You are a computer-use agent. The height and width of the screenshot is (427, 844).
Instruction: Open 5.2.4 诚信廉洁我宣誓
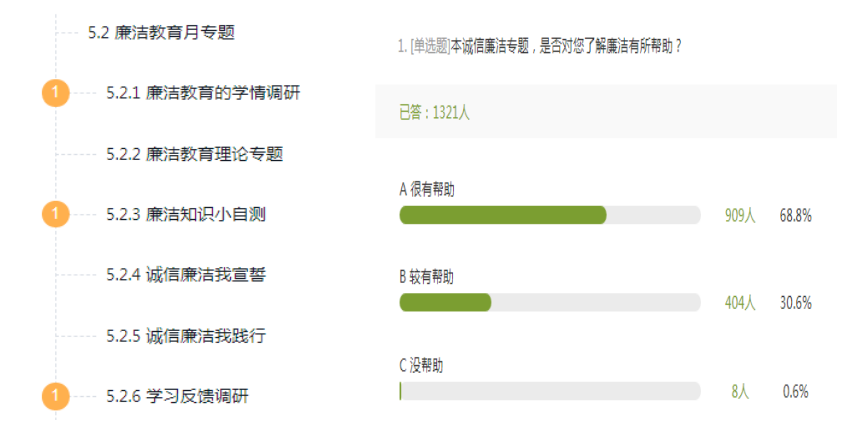click(x=186, y=275)
